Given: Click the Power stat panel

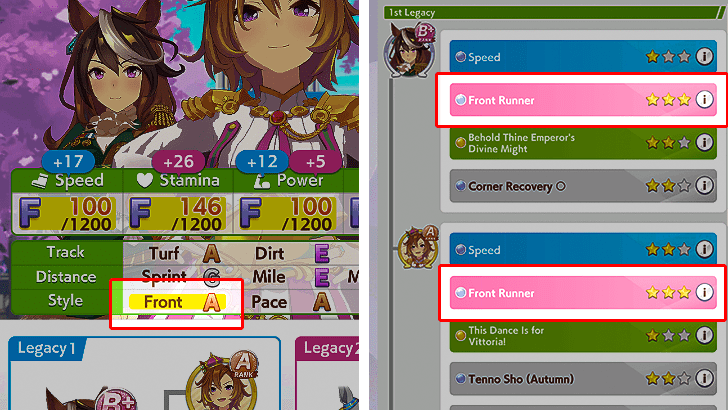Looking at the screenshot, I should [x=288, y=202].
